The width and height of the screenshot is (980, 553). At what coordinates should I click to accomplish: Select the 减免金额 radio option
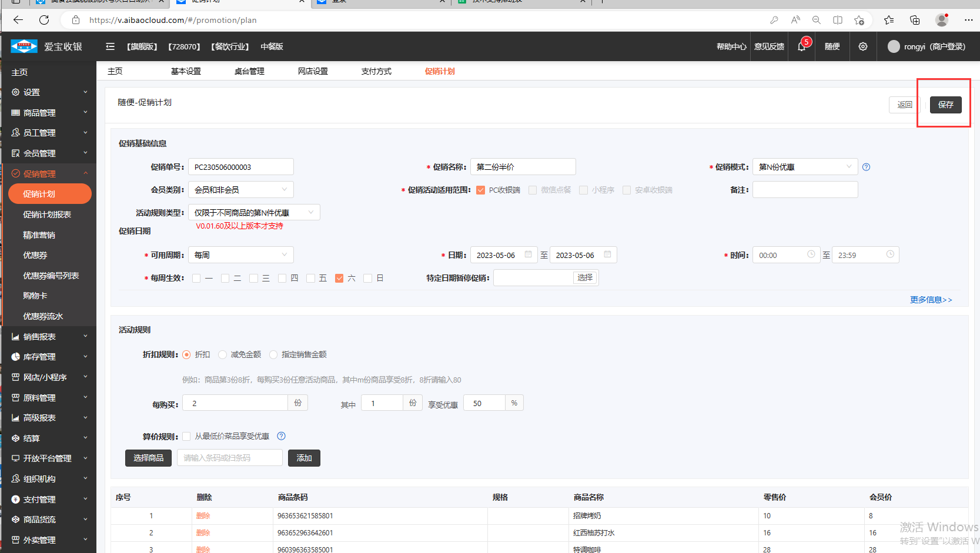[223, 354]
